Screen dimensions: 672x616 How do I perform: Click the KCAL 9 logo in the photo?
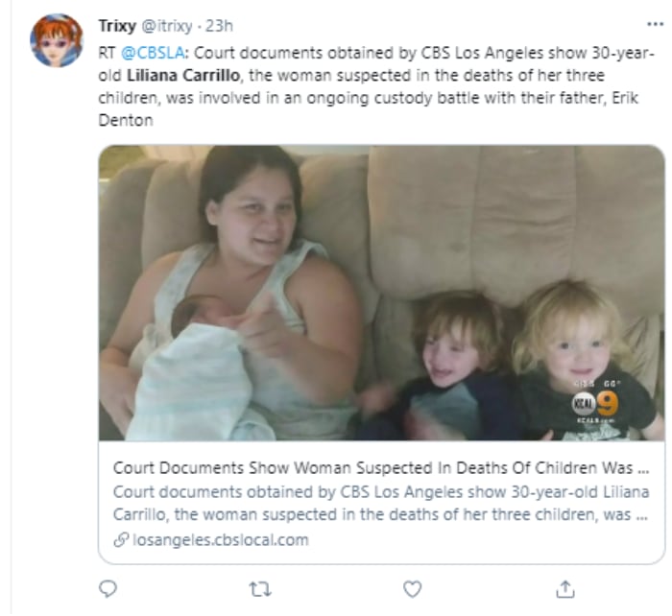pos(595,404)
